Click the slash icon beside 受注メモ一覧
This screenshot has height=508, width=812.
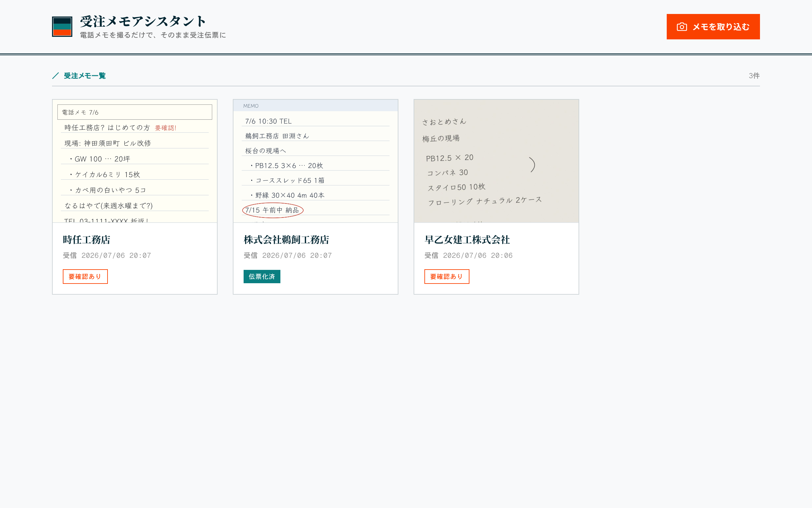(x=56, y=76)
